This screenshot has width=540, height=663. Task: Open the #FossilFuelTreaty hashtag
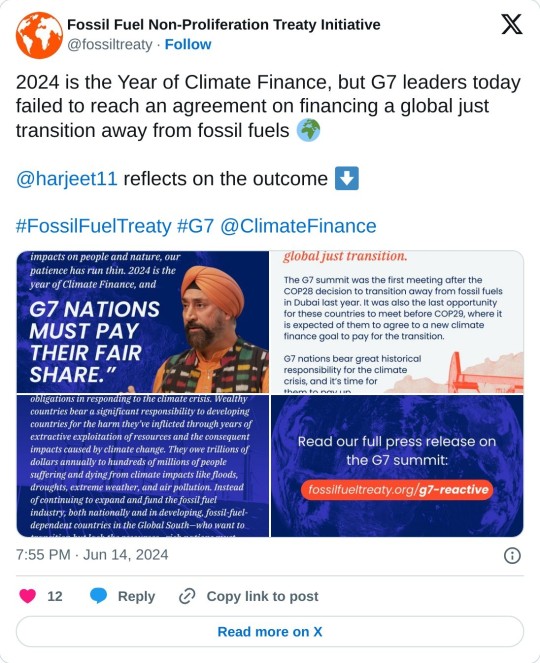point(93,226)
